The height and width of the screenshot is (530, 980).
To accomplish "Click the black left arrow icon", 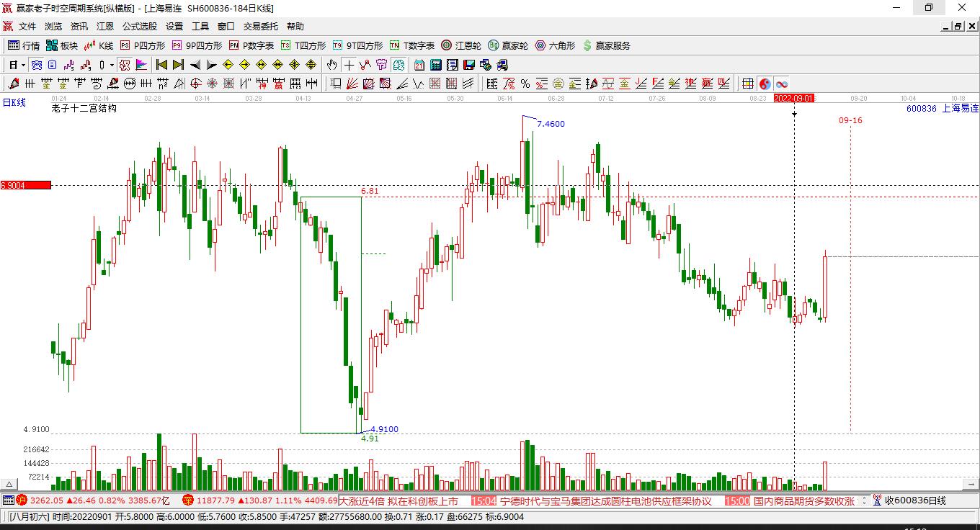I will click(195, 65).
